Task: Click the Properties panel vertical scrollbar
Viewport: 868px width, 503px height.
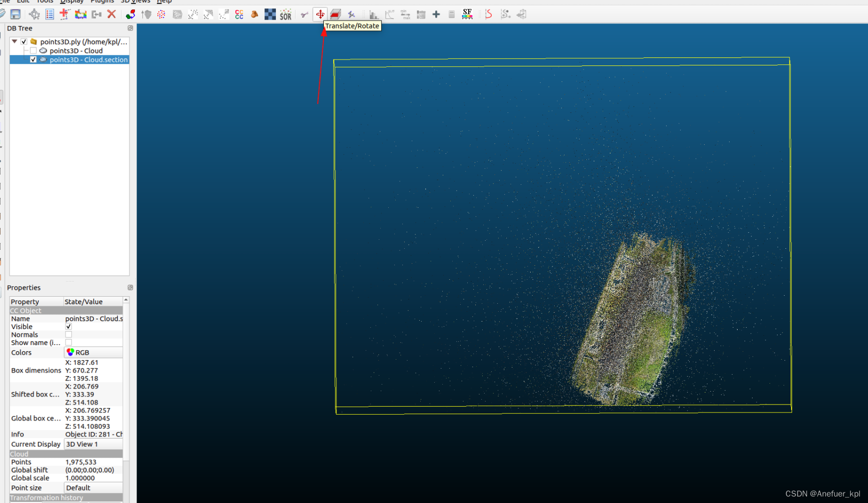Action: click(126, 382)
